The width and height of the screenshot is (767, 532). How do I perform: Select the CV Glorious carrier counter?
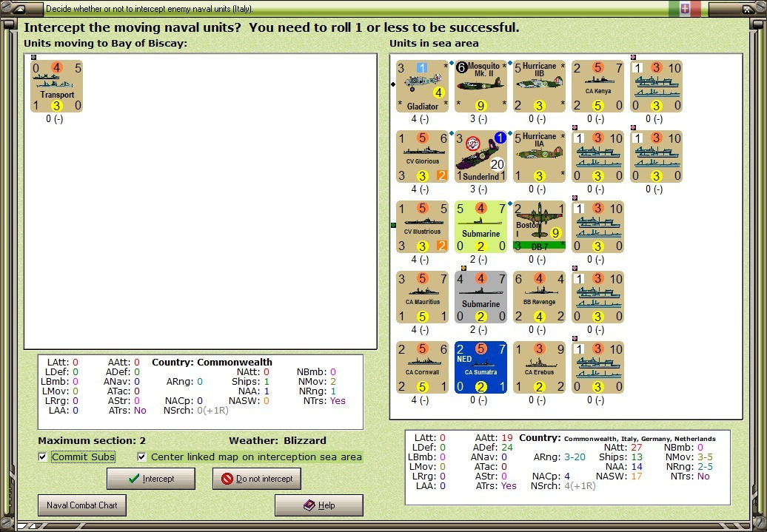(x=422, y=156)
